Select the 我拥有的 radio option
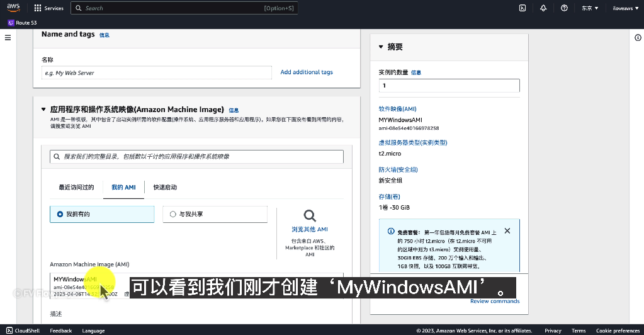 point(102,214)
